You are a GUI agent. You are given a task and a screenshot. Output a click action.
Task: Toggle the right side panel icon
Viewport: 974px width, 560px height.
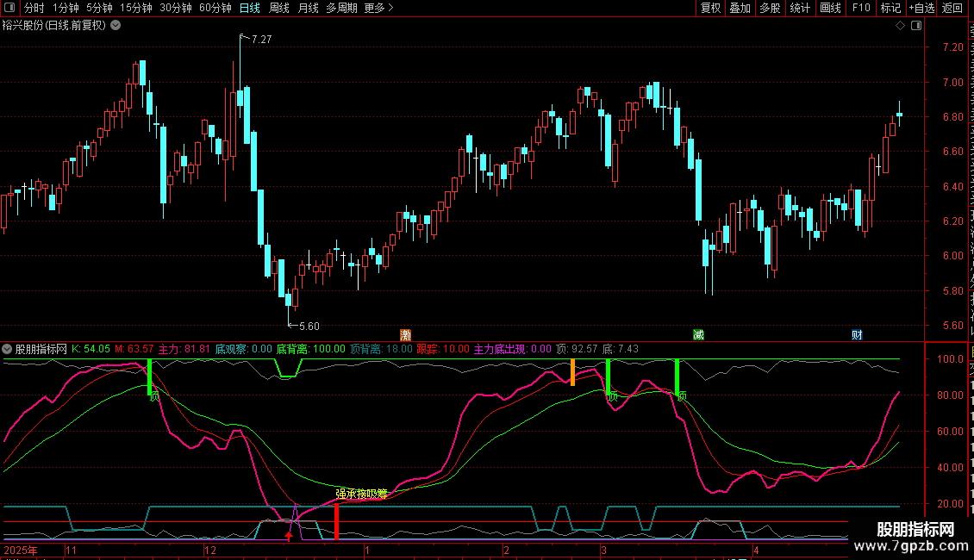pyautogui.click(x=916, y=26)
